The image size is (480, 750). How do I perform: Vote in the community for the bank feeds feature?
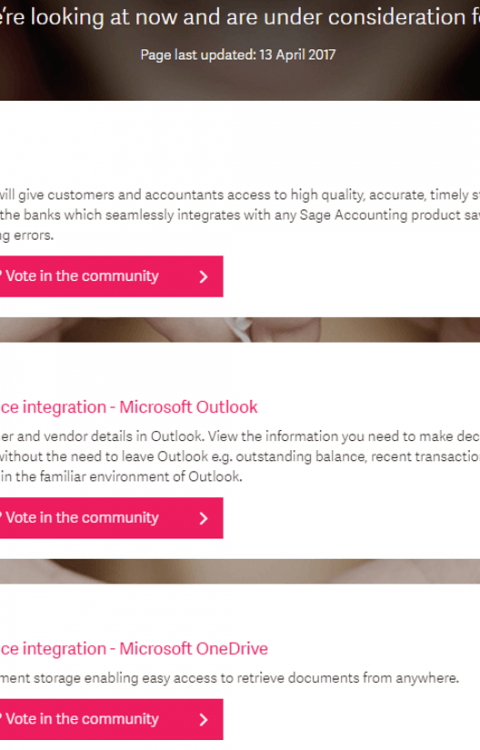point(111,276)
